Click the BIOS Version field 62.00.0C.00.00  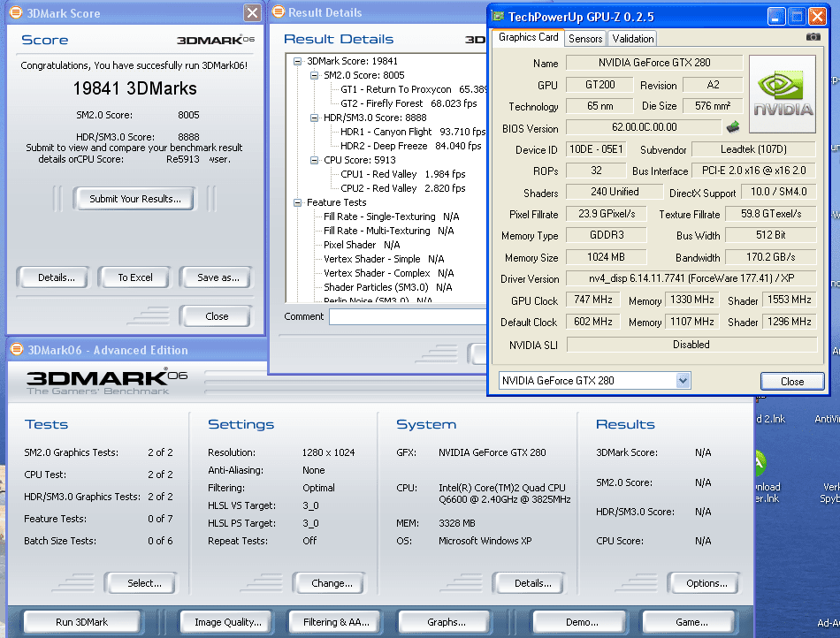coord(644,127)
